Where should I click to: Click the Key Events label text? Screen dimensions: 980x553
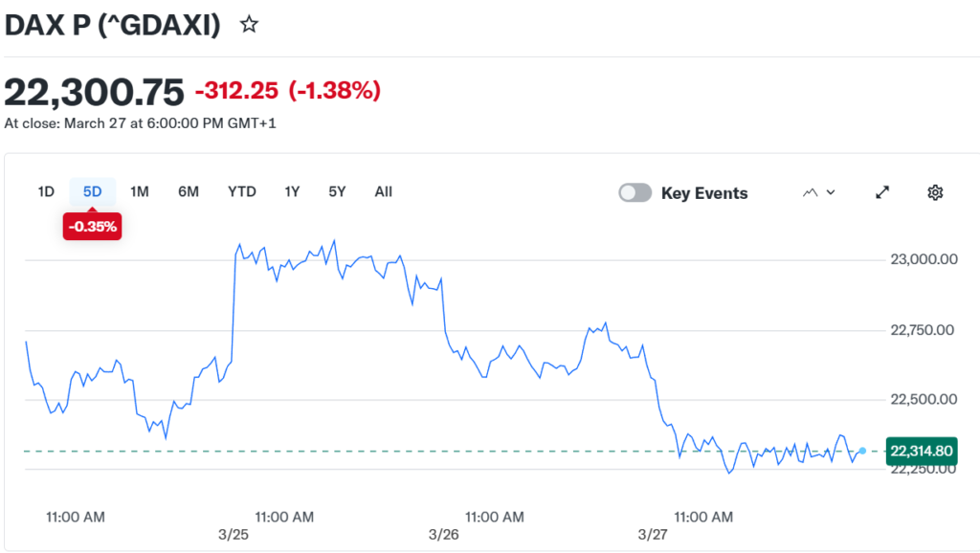pos(704,193)
